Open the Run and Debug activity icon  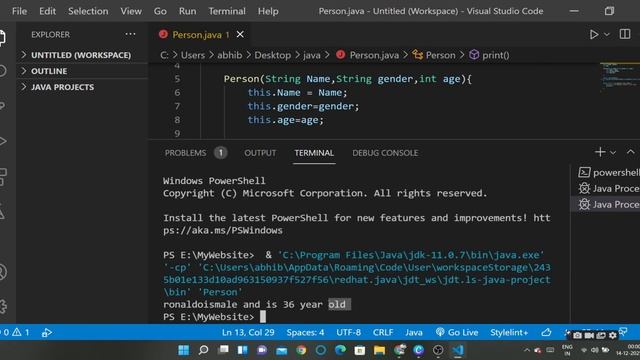[x=3, y=141]
